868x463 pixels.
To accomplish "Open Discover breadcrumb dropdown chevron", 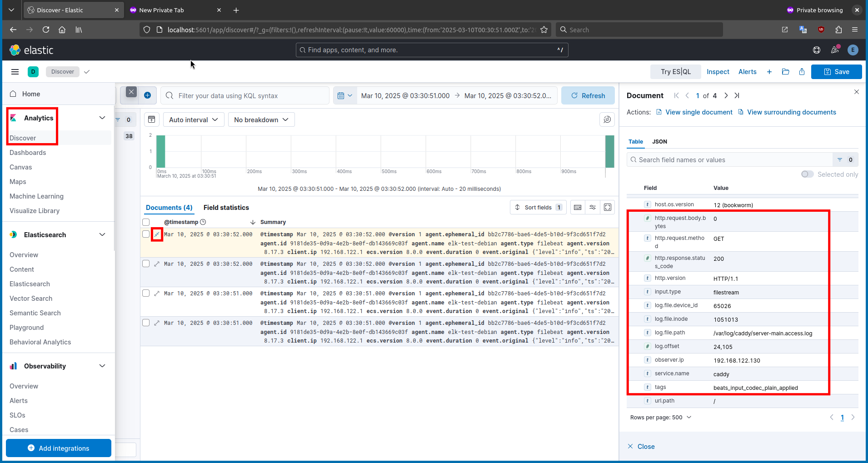I will (x=87, y=72).
